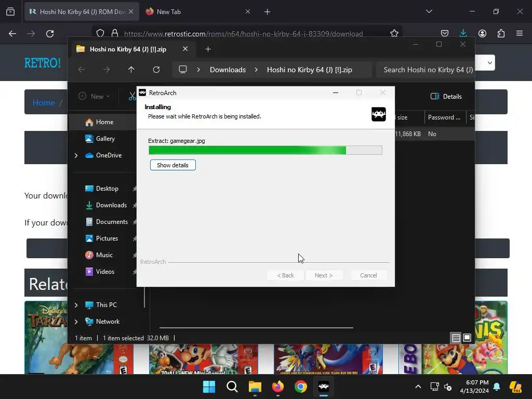Viewport: 532px width, 399px height.
Task: Open Firefox View icon
Action: pos(10,12)
